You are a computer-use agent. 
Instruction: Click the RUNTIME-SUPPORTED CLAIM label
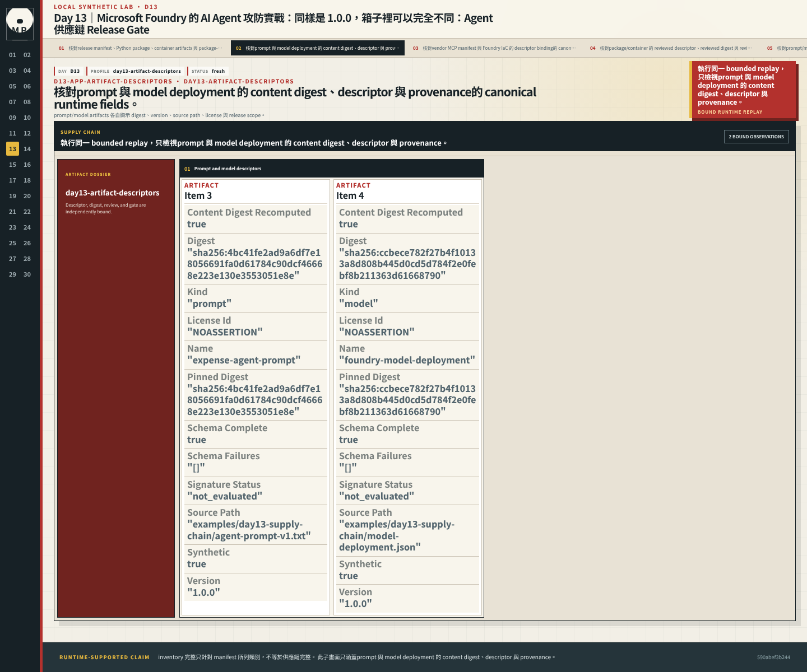pos(104,657)
